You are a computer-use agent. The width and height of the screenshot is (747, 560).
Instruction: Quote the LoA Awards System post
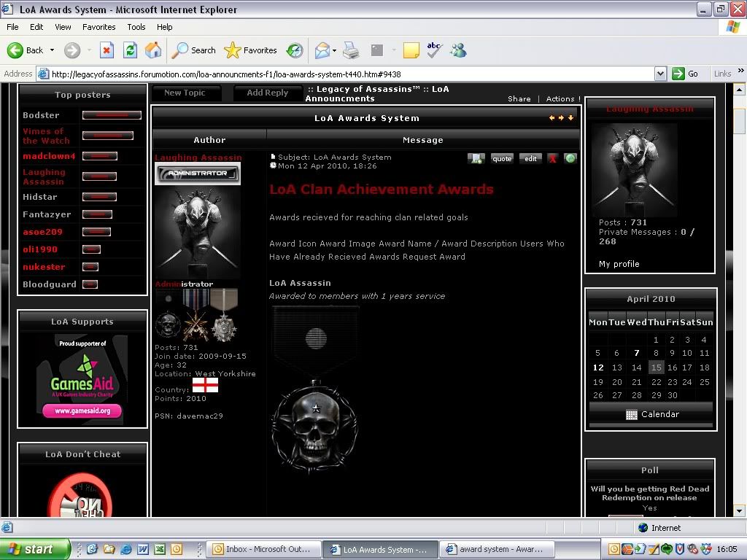click(502, 158)
